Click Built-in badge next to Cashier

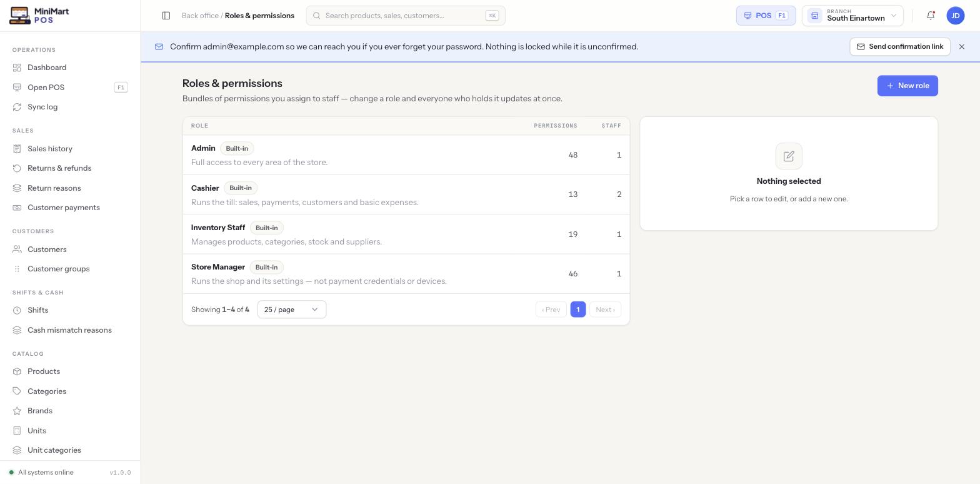tap(241, 188)
